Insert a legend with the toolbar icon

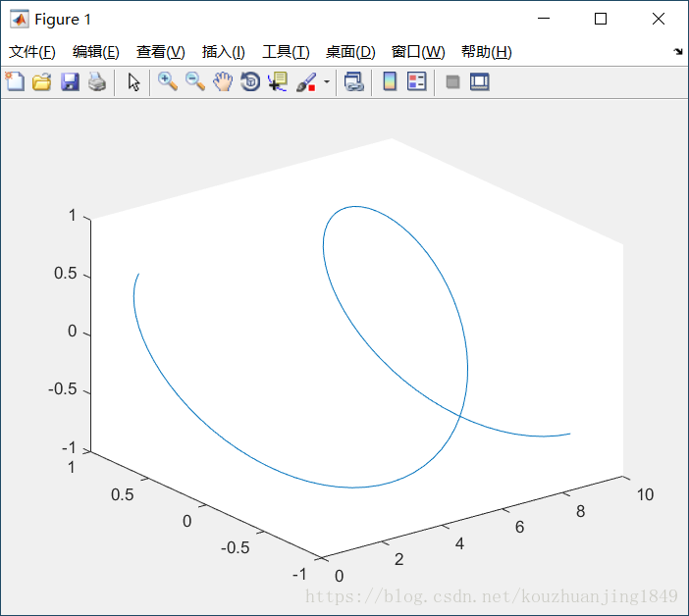(x=416, y=81)
